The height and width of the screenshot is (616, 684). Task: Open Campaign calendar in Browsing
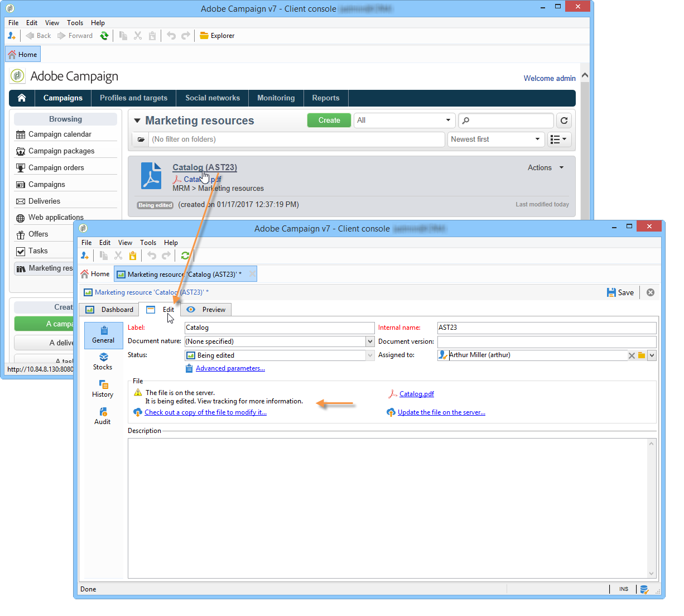[x=60, y=134]
